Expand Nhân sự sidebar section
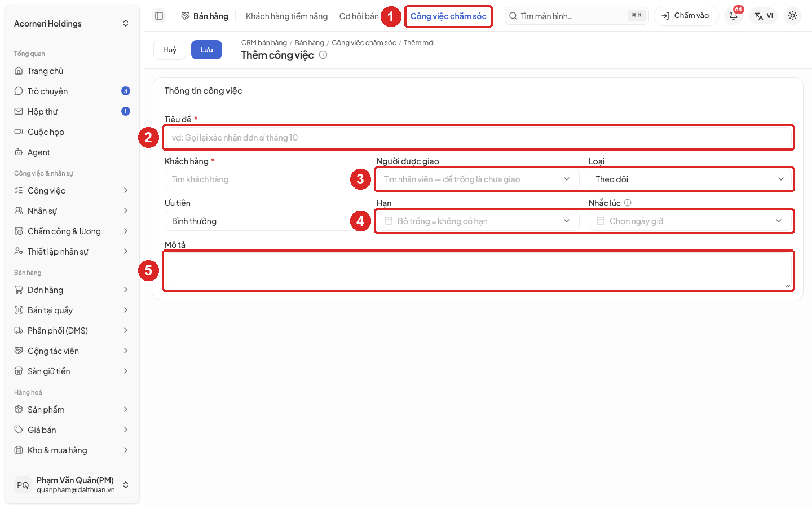812x508 pixels. click(x=72, y=211)
